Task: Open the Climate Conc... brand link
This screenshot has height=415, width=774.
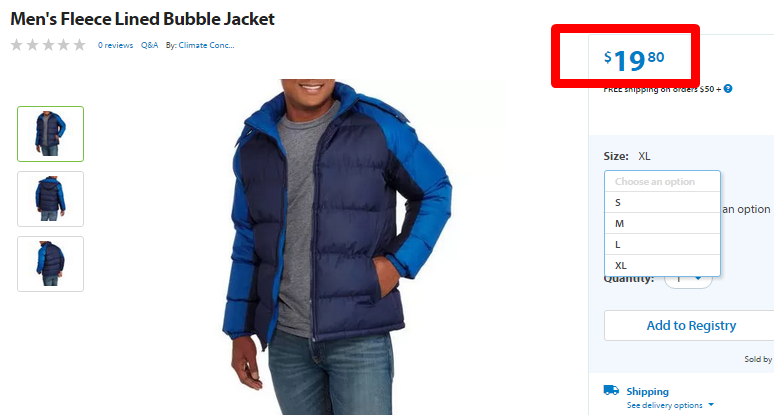Action: [x=206, y=45]
